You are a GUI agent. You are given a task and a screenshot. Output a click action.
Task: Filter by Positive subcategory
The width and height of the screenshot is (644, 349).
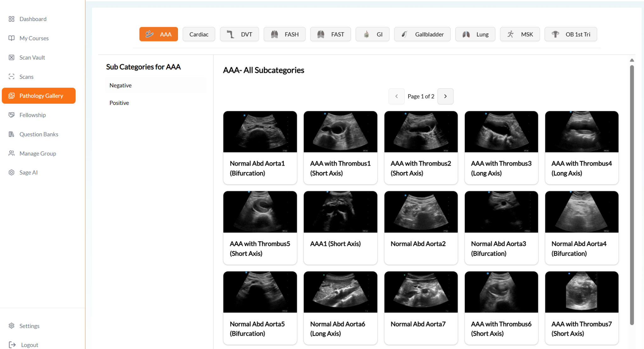point(156,103)
